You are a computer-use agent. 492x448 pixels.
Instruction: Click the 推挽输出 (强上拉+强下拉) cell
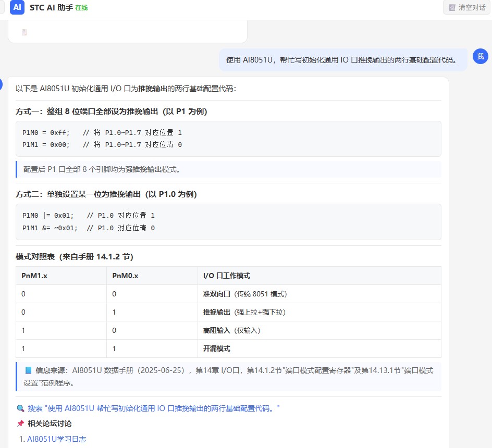pos(319,312)
